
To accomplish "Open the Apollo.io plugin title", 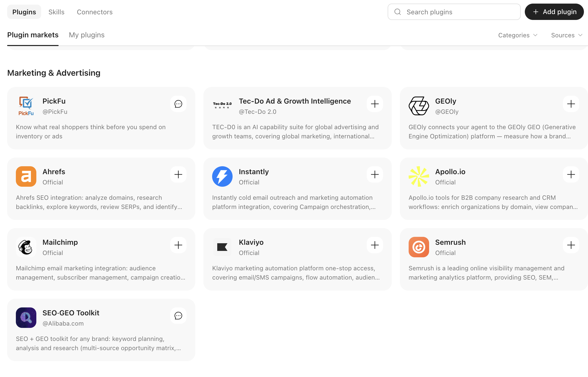I will click(450, 172).
